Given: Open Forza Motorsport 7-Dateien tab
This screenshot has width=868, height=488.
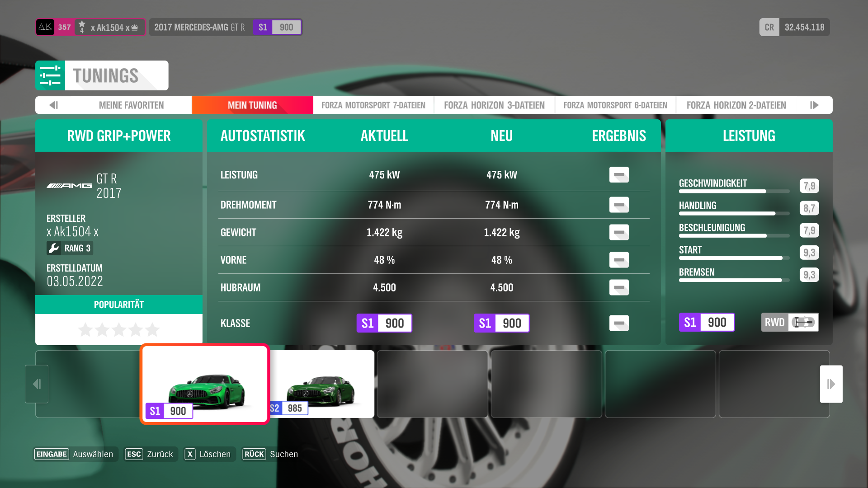Looking at the screenshot, I should (373, 105).
